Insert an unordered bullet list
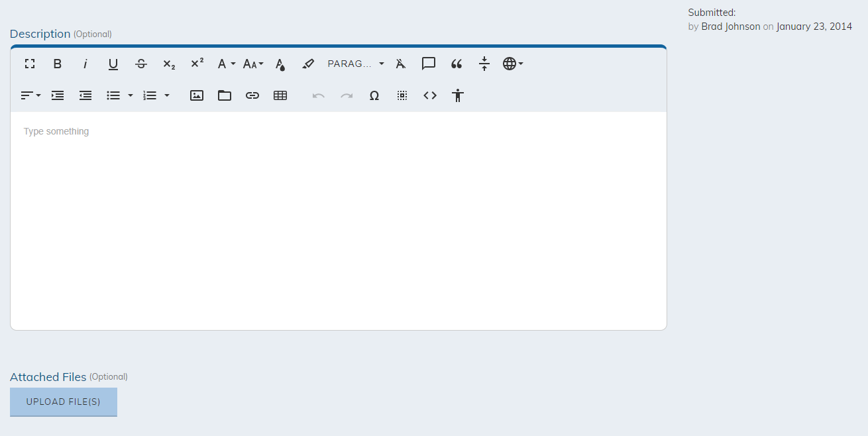The height and width of the screenshot is (436, 868). point(113,95)
